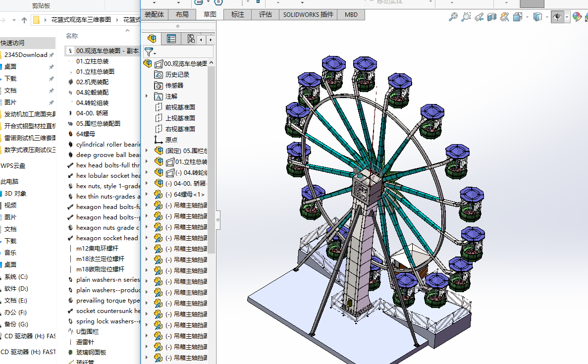The image size is (588, 364).
Task: Switch to the 装配体 ribbon tab
Action: point(154,14)
